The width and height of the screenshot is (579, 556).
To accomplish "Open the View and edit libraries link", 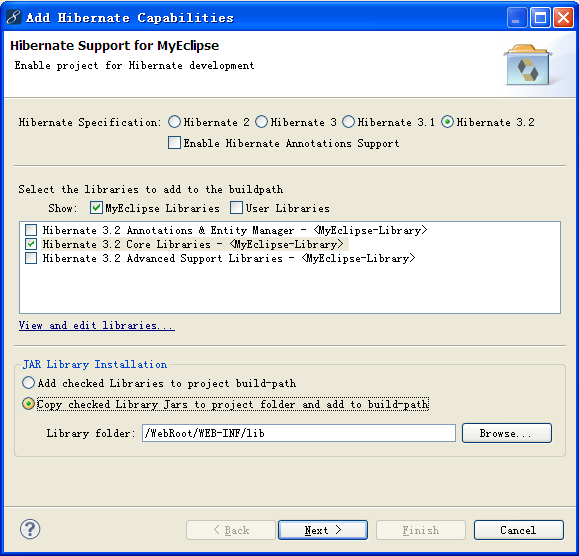I will (x=97, y=325).
